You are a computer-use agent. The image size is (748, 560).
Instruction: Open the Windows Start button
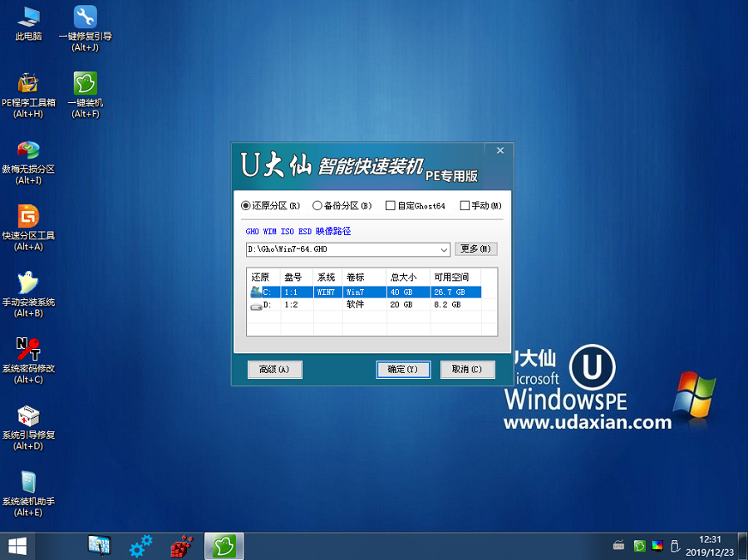(17, 546)
